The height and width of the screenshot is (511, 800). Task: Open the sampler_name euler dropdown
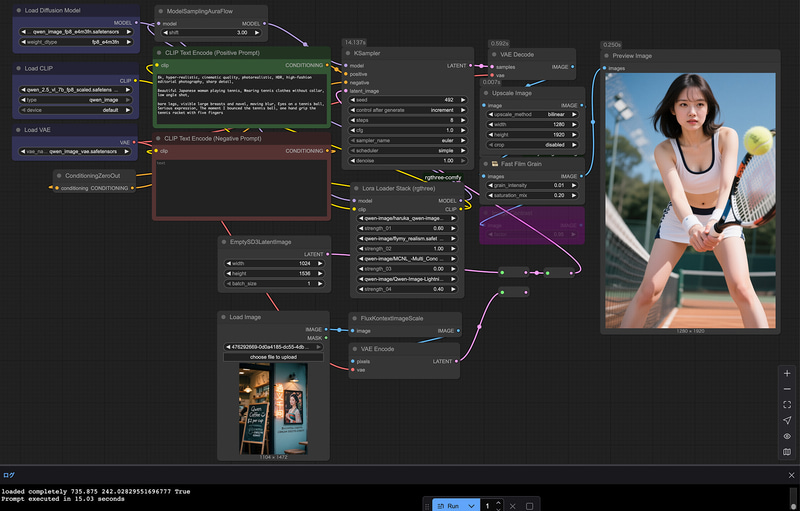[x=408, y=140]
